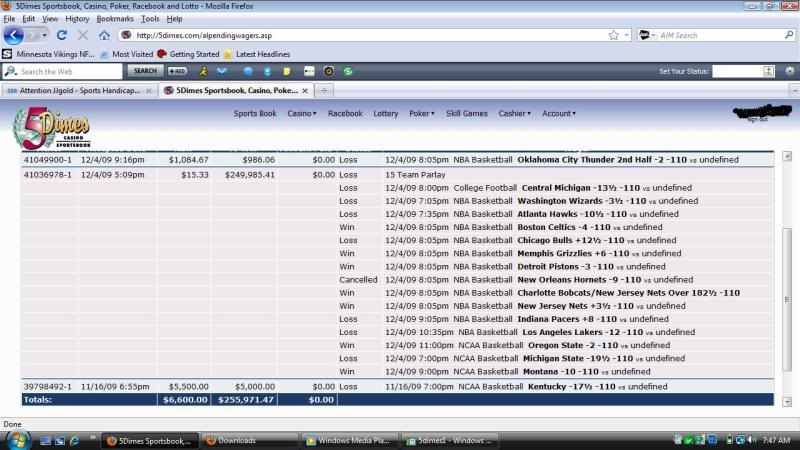This screenshot has width=800, height=450.
Task: Bookmark this page with the star icon
Action: (x=613, y=35)
